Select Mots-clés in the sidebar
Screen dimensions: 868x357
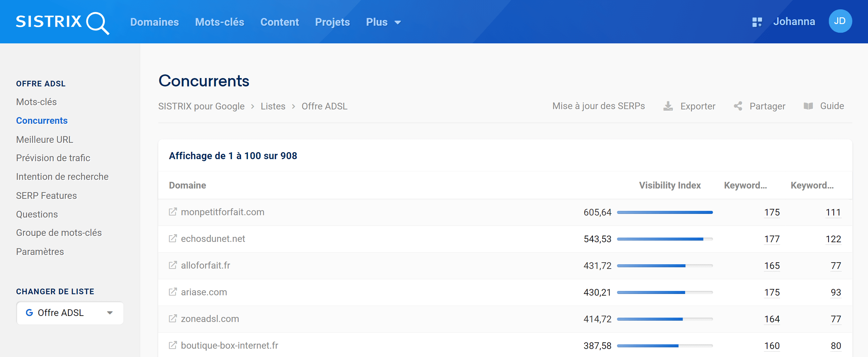tap(36, 102)
